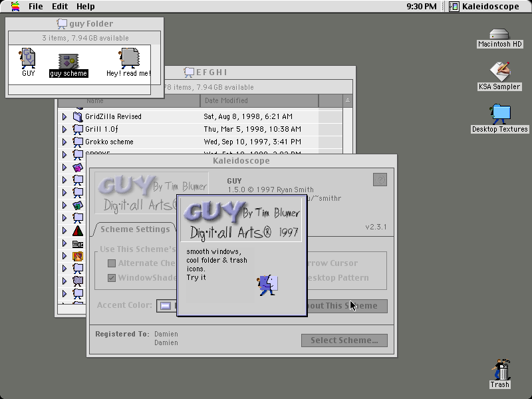Expand the magenta folder icon row
The height and width of the screenshot is (399, 532).
pos(64,168)
